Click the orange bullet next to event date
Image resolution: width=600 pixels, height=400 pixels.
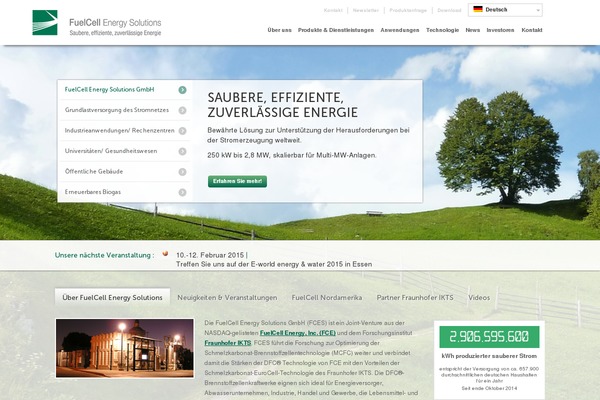click(165, 253)
